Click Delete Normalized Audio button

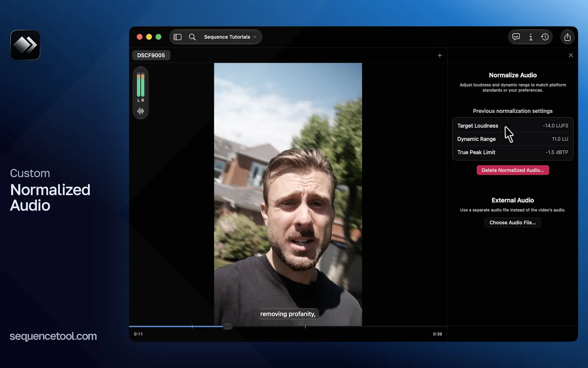(513, 170)
